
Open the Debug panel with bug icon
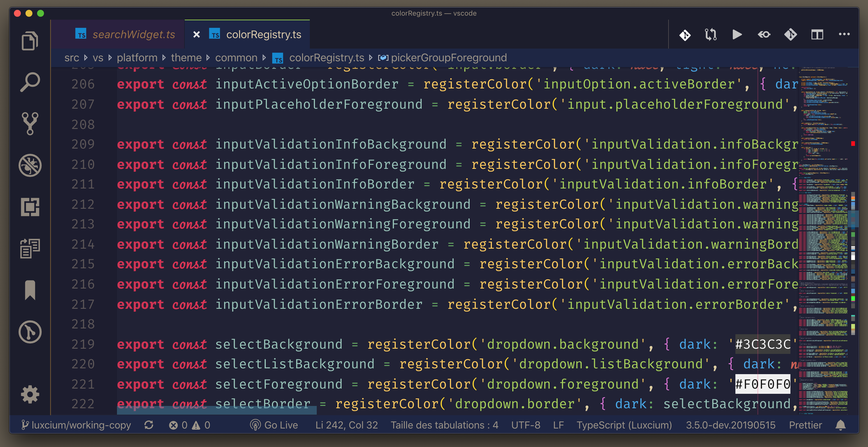[x=30, y=165]
